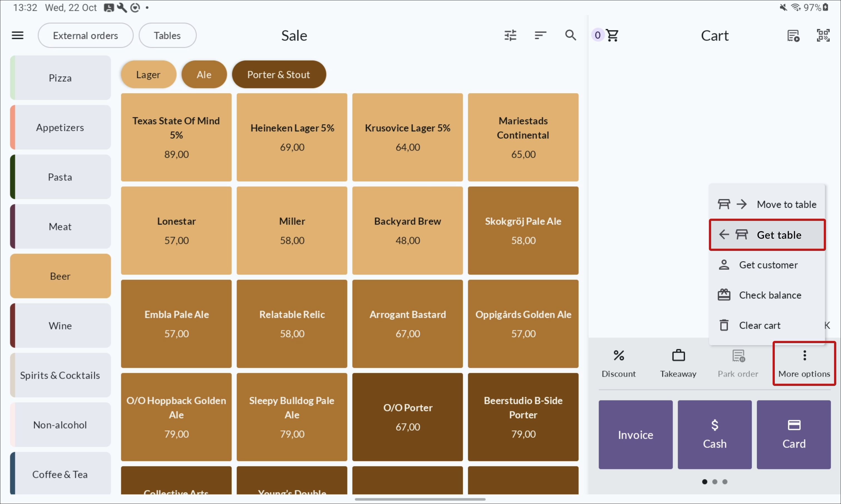Select Clear cart in the menu
The width and height of the screenshot is (841, 504).
point(760,325)
